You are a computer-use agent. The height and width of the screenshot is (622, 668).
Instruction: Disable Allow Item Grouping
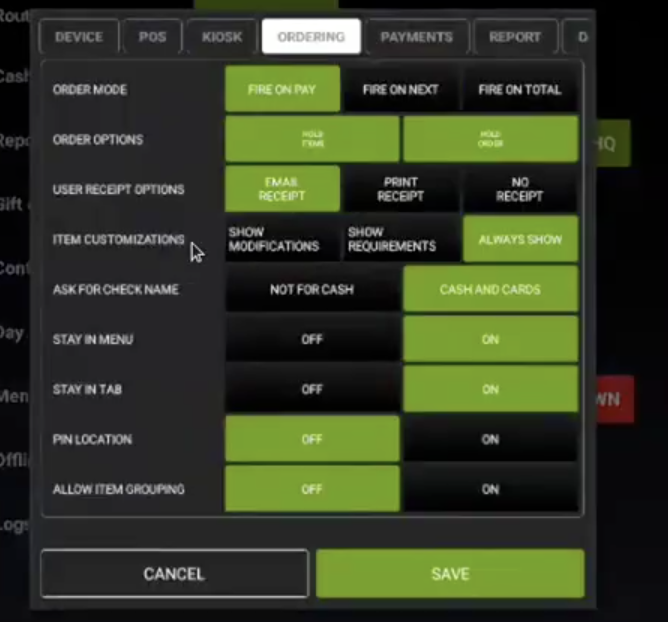[312, 489]
